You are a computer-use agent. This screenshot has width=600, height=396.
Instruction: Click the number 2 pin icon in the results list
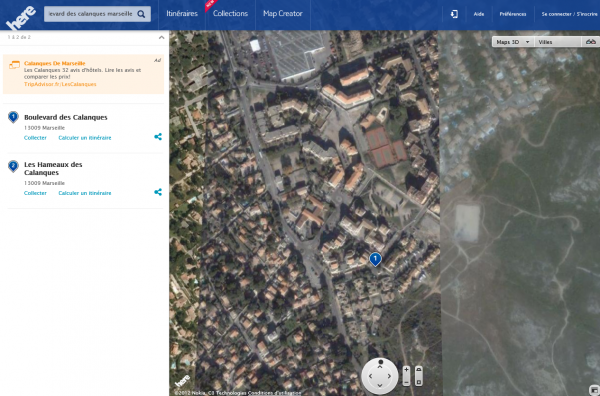(13, 166)
